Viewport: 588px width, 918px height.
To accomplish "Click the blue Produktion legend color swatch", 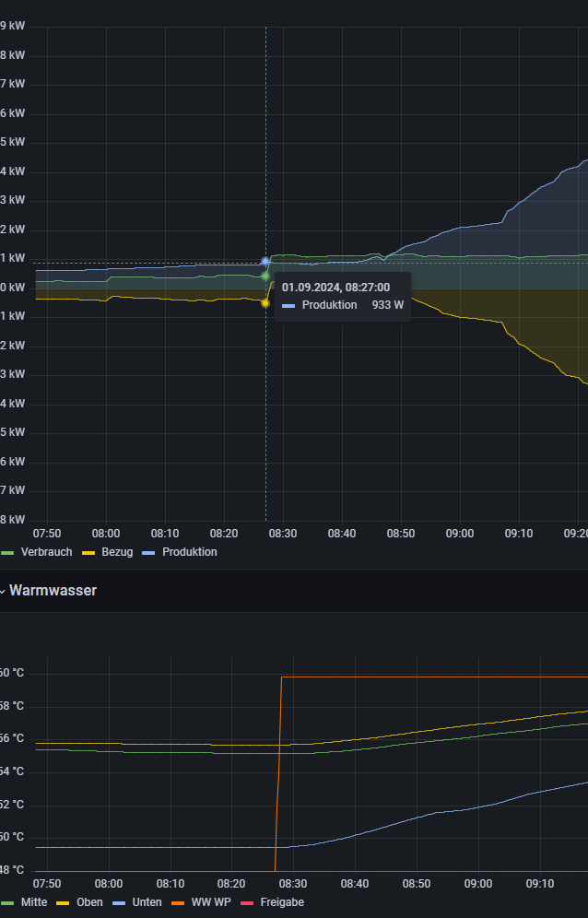I will (148, 553).
